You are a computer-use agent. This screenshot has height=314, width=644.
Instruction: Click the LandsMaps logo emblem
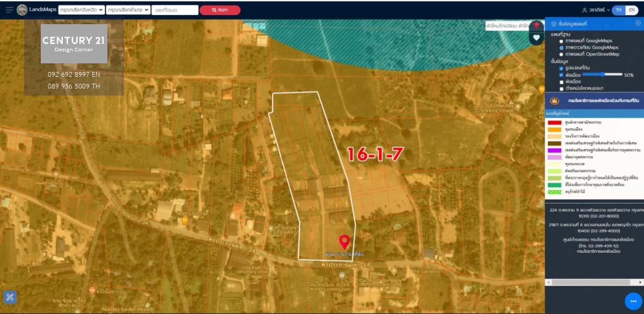click(22, 10)
